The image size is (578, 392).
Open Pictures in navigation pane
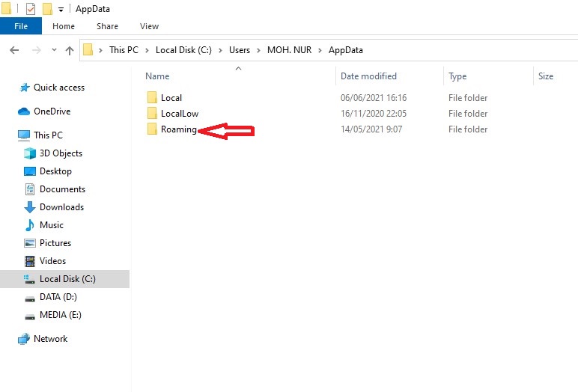click(x=55, y=243)
